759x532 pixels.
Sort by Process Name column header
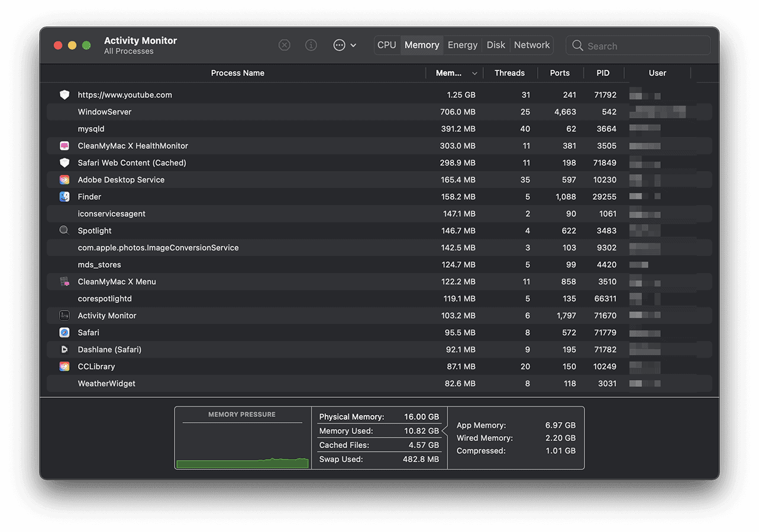pyautogui.click(x=237, y=73)
